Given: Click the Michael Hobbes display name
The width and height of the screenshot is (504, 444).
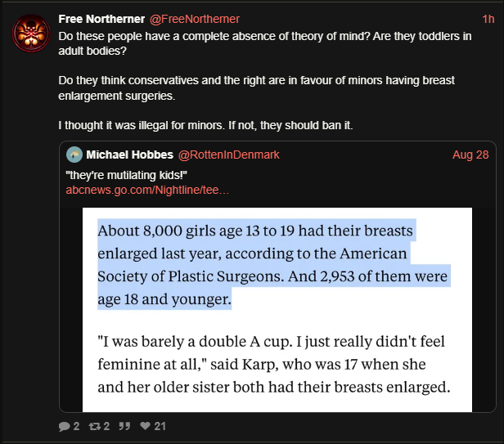Looking at the screenshot, I should click(129, 155).
